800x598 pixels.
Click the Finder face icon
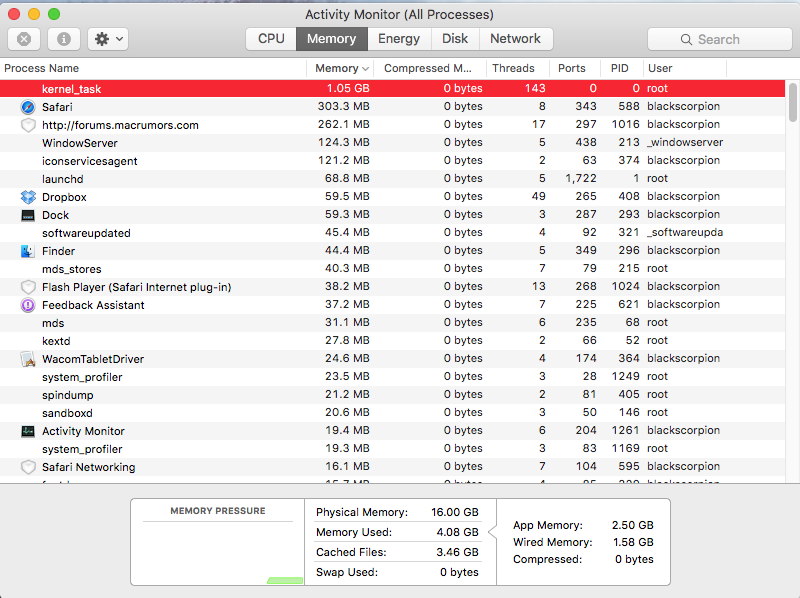pyautogui.click(x=28, y=251)
